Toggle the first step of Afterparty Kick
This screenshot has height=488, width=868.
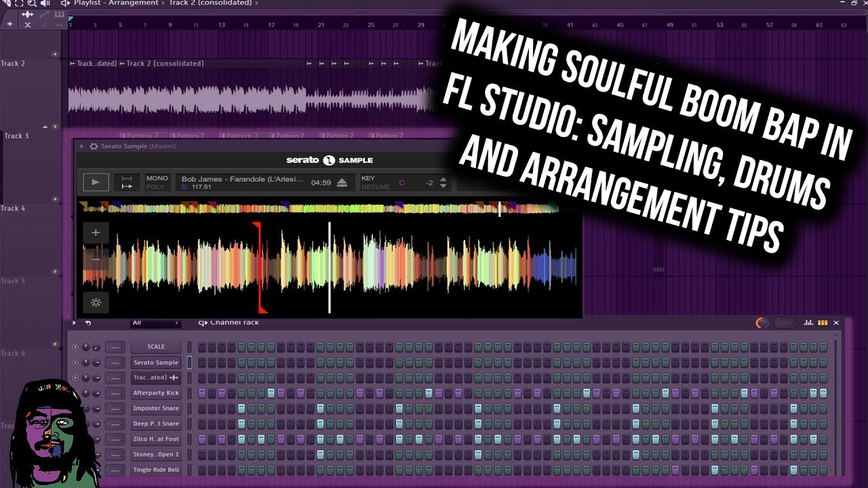(202, 393)
